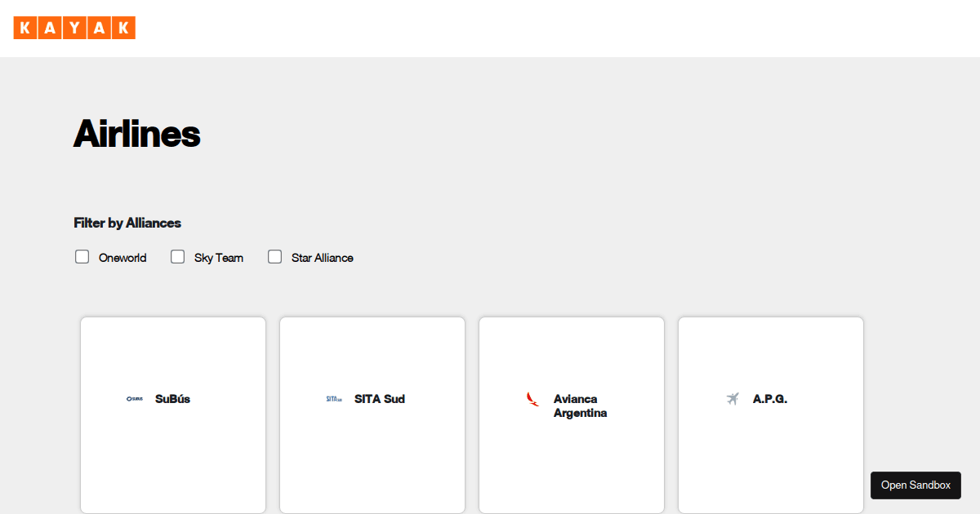Click the A.P.G. airplane icon
Viewport: 980px width, 514px height.
coord(733,399)
